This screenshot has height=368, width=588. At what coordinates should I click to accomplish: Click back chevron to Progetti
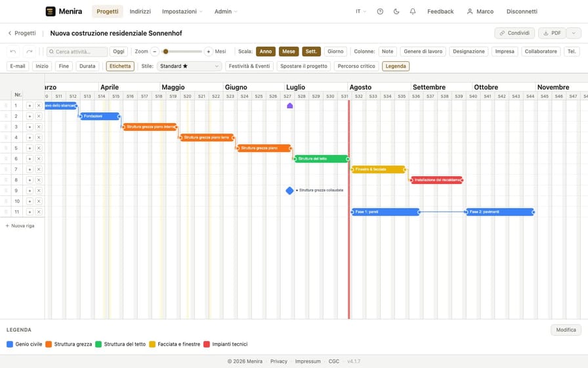10,33
